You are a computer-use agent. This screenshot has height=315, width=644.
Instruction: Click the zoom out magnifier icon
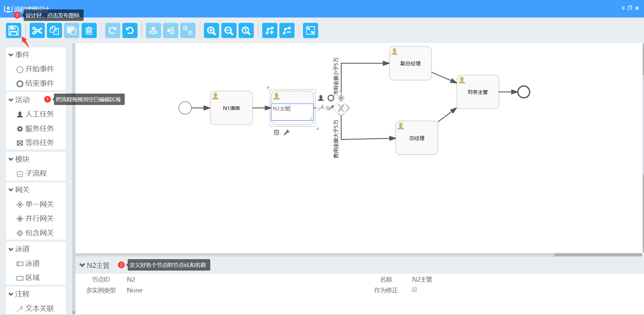(x=229, y=31)
